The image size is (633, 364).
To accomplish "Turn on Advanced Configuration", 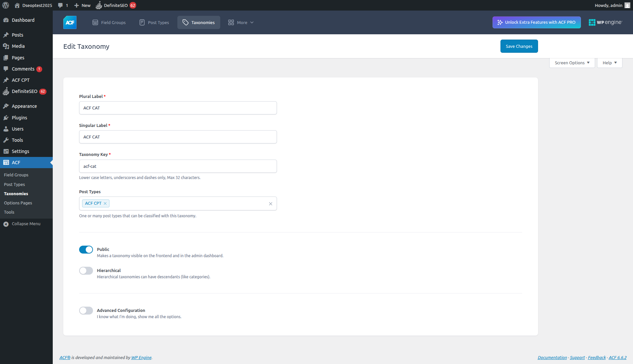I will (86, 310).
